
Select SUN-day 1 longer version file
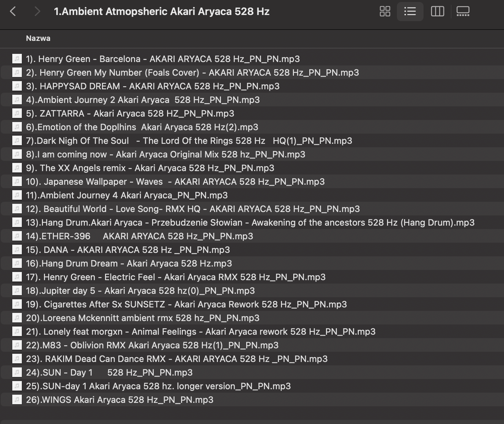(x=158, y=386)
